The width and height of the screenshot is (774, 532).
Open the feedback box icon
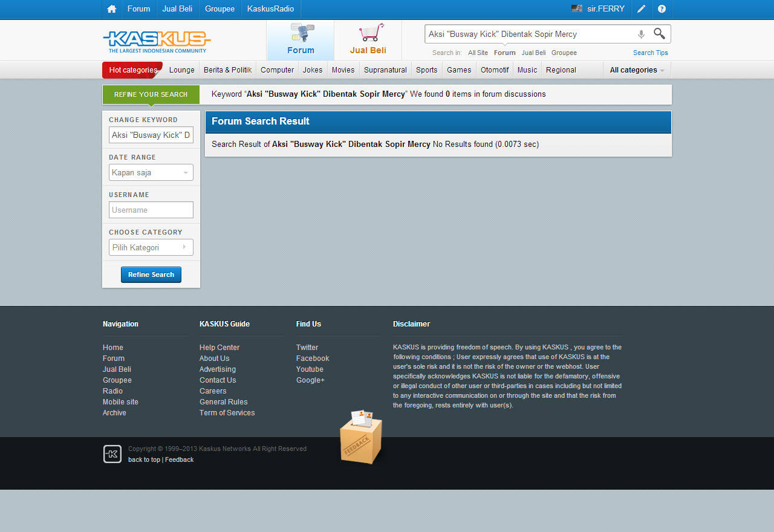361,437
